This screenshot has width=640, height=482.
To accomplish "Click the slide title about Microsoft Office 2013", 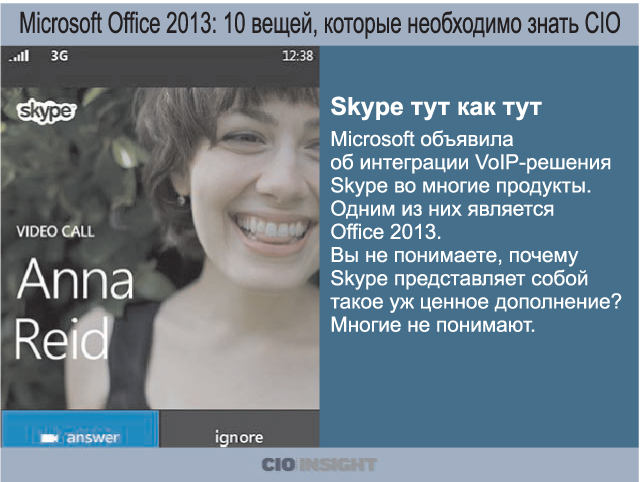I will click(x=320, y=23).
